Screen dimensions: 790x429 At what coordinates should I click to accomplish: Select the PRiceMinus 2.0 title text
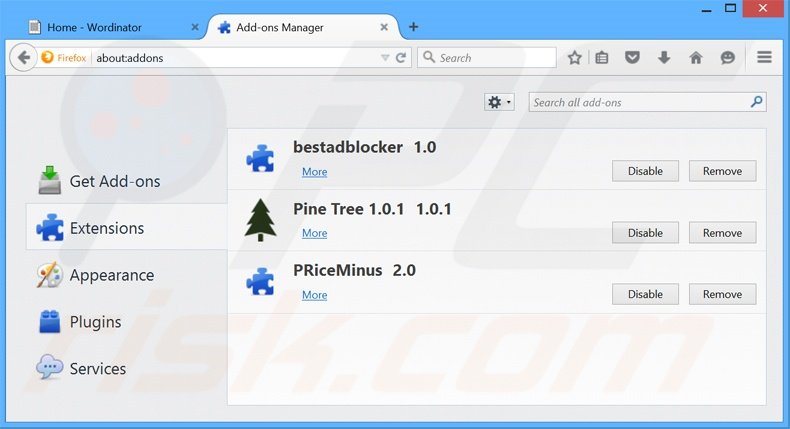pyautogui.click(x=354, y=270)
